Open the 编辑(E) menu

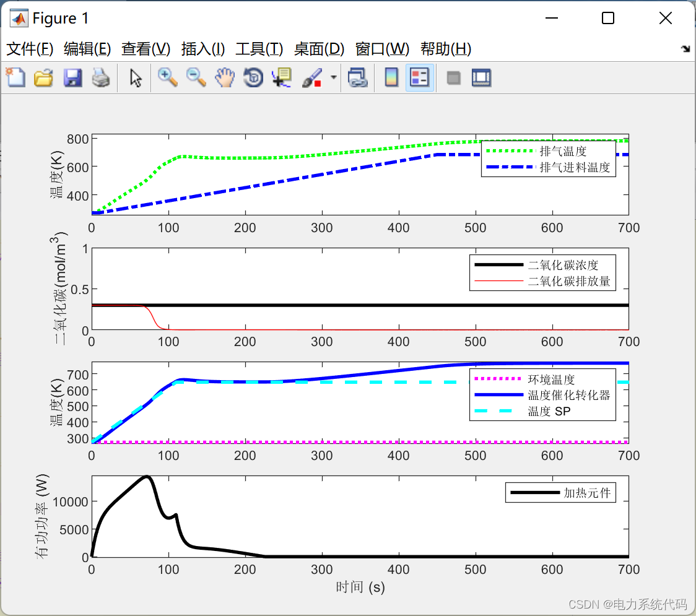tap(87, 48)
